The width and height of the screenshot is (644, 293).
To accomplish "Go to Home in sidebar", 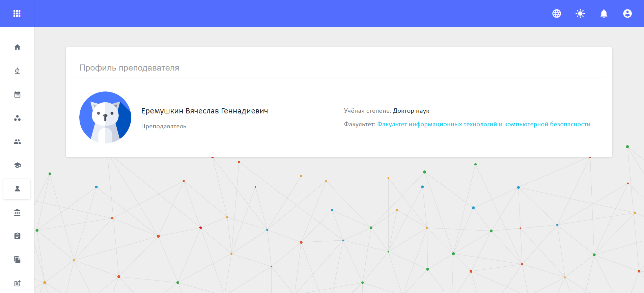I will tap(17, 47).
